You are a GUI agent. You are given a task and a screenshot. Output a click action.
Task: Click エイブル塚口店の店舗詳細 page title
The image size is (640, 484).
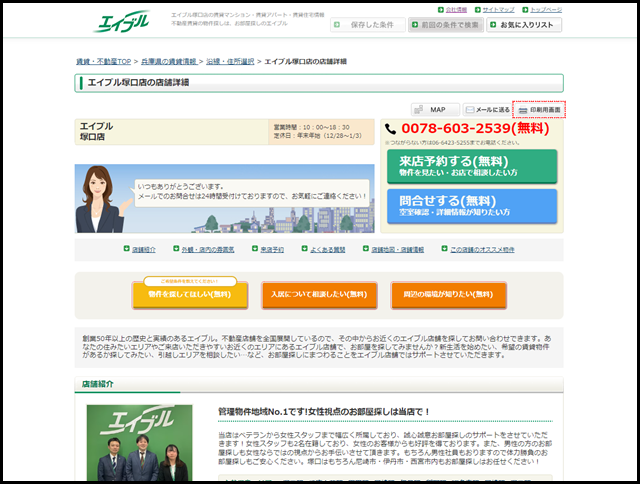[x=138, y=82]
